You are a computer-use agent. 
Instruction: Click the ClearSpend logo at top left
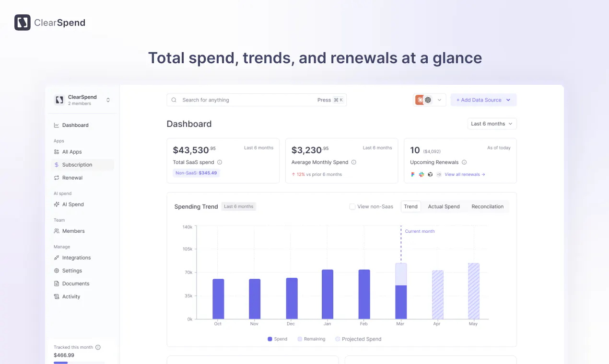click(x=50, y=23)
